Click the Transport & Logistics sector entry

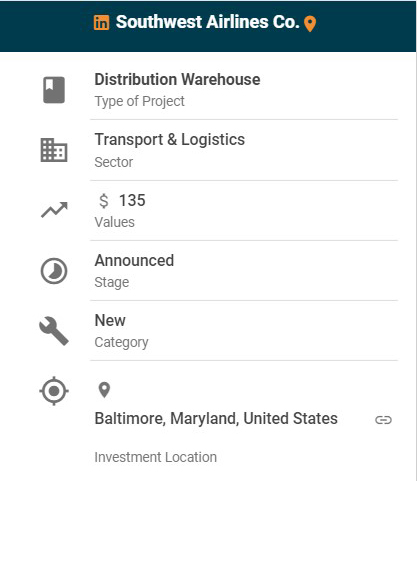(x=170, y=140)
